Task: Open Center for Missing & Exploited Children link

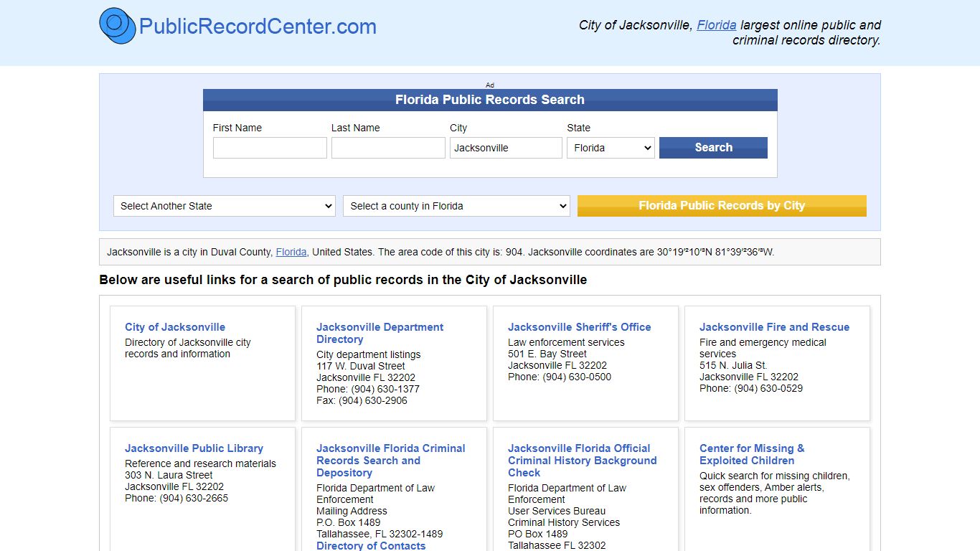Action: [x=752, y=454]
